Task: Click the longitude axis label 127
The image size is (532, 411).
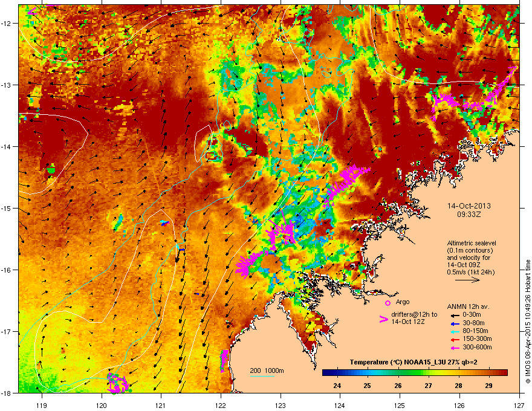Action: tap(519, 405)
